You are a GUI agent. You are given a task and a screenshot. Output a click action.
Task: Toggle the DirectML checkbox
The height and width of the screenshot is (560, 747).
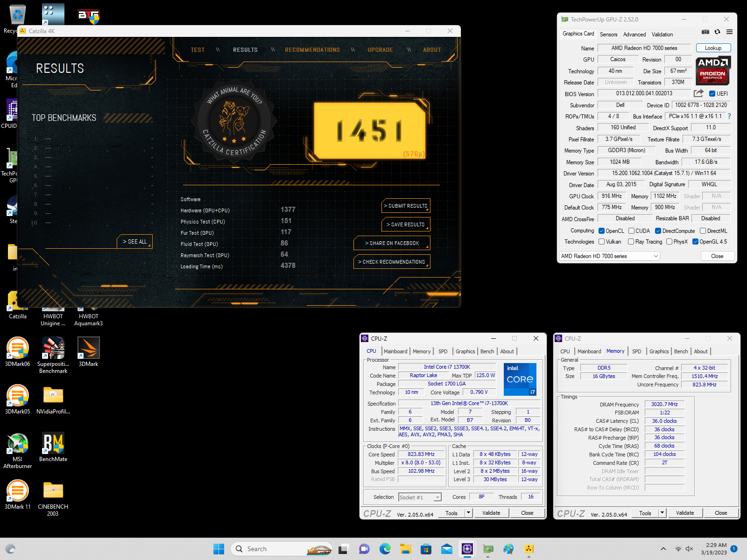pos(703,231)
